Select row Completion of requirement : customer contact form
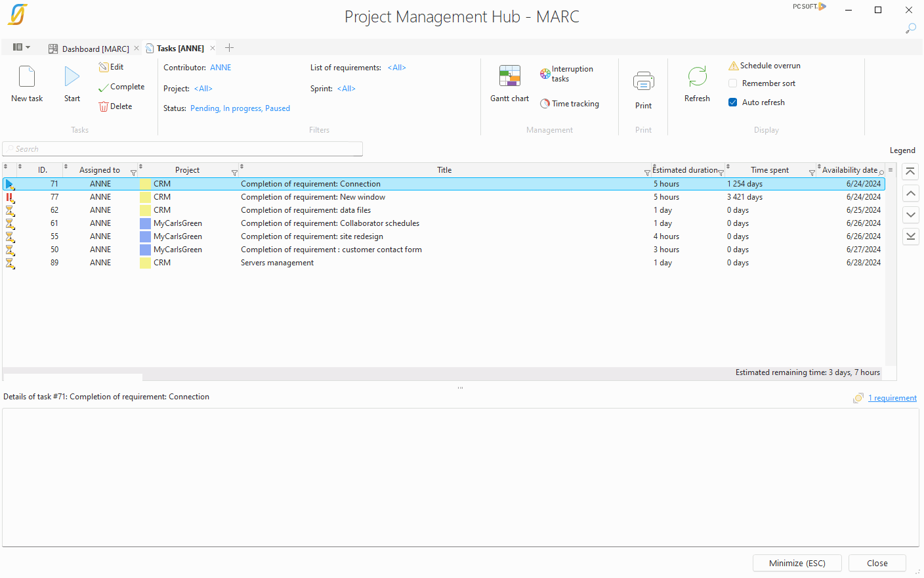The height and width of the screenshot is (578, 924). click(444, 250)
